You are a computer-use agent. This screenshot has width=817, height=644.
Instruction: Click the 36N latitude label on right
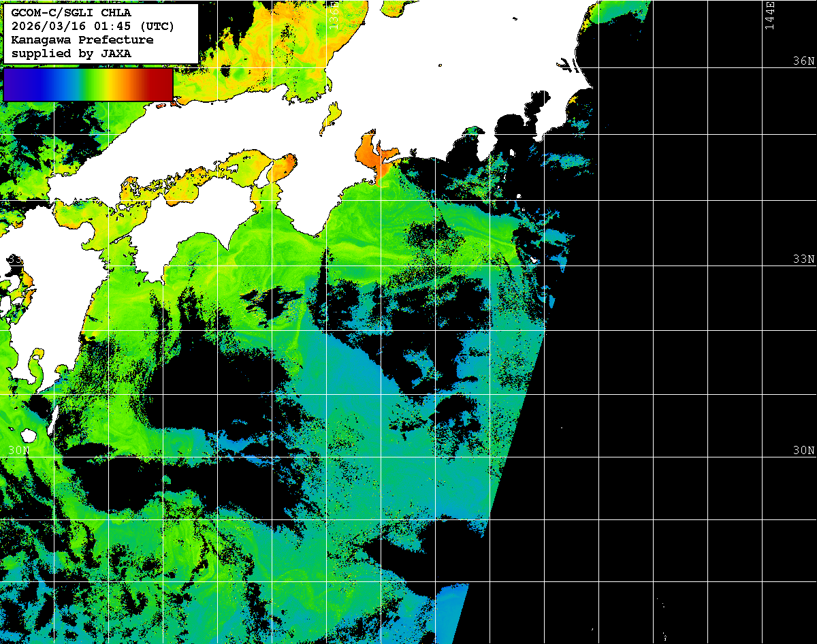point(803,61)
